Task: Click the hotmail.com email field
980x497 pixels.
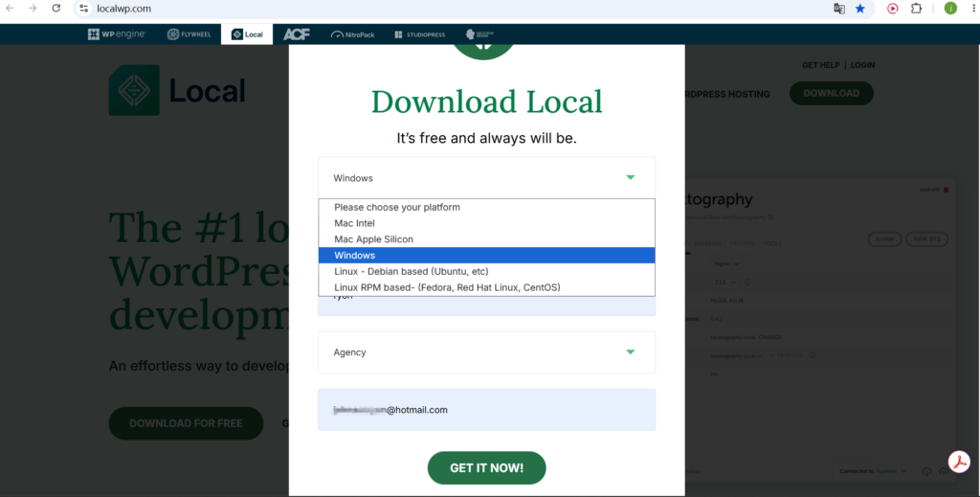Action: [487, 410]
